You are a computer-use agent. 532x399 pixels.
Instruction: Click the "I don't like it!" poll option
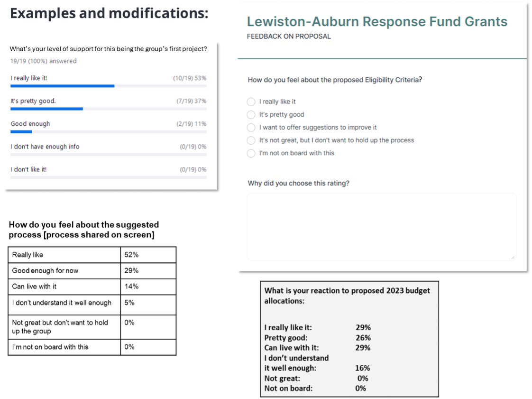28,169
